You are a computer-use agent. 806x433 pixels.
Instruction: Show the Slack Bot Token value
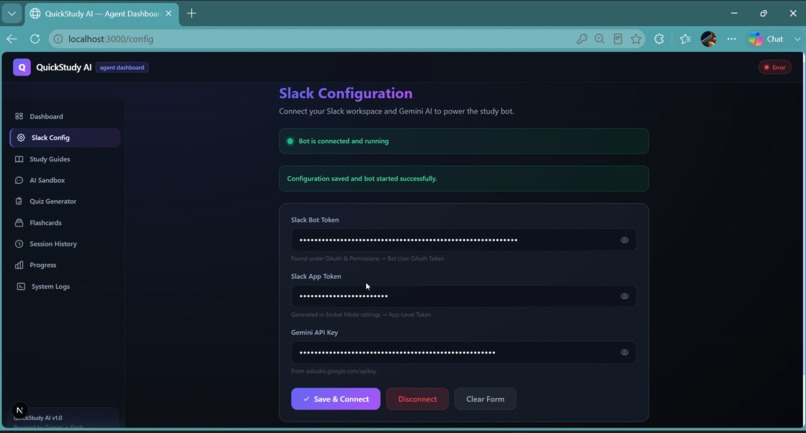coord(624,240)
